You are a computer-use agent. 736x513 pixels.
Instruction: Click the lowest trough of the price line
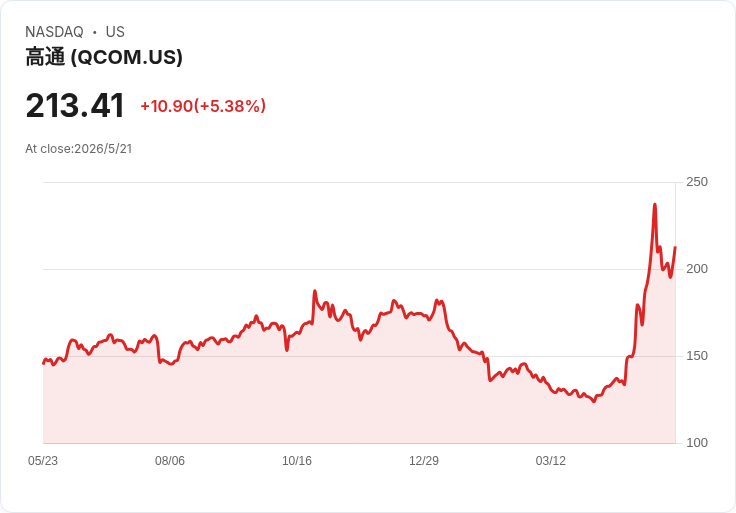[x=594, y=402]
